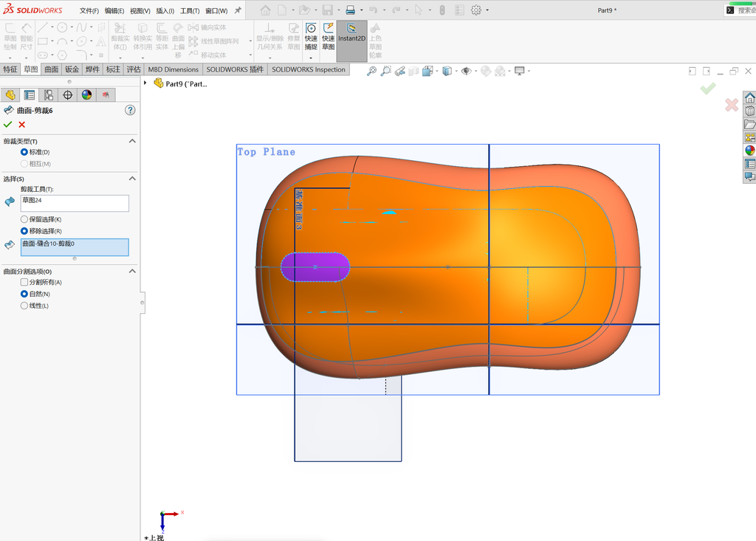Open the dropdown arrow next to Options gear
This screenshot has width=756, height=541.
click(487, 10)
